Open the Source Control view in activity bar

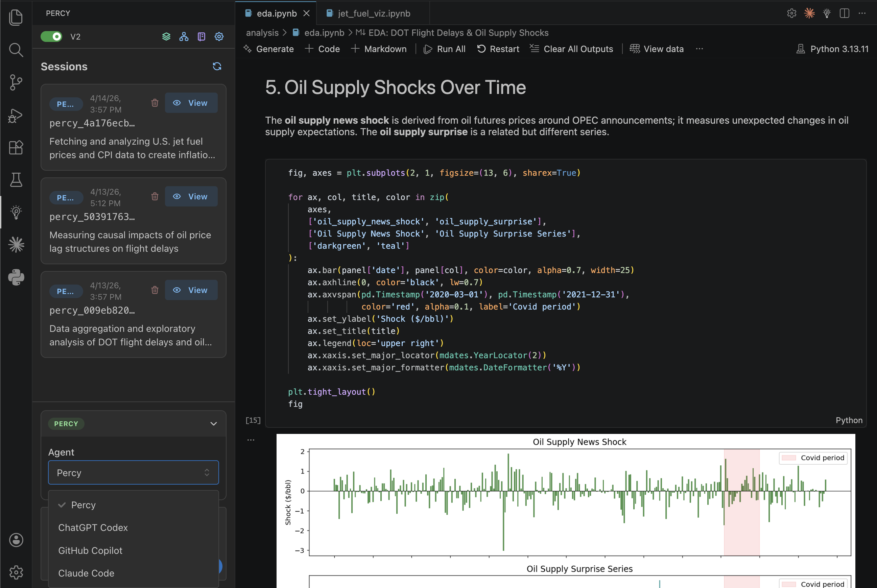[16, 82]
